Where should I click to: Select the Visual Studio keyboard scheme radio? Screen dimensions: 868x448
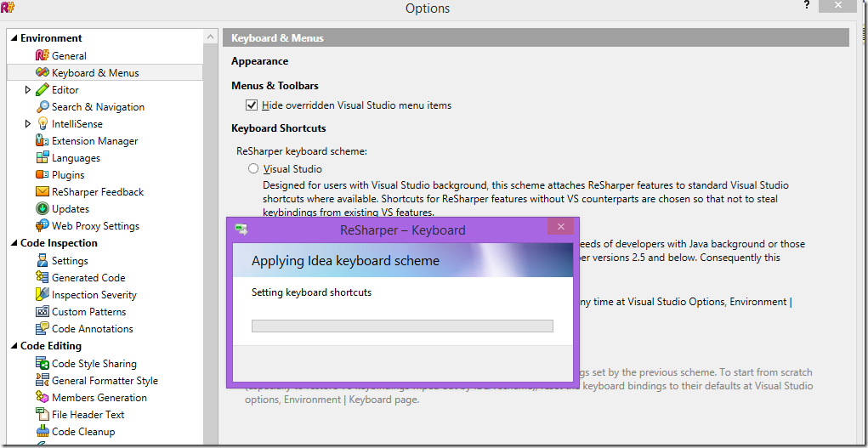[253, 168]
